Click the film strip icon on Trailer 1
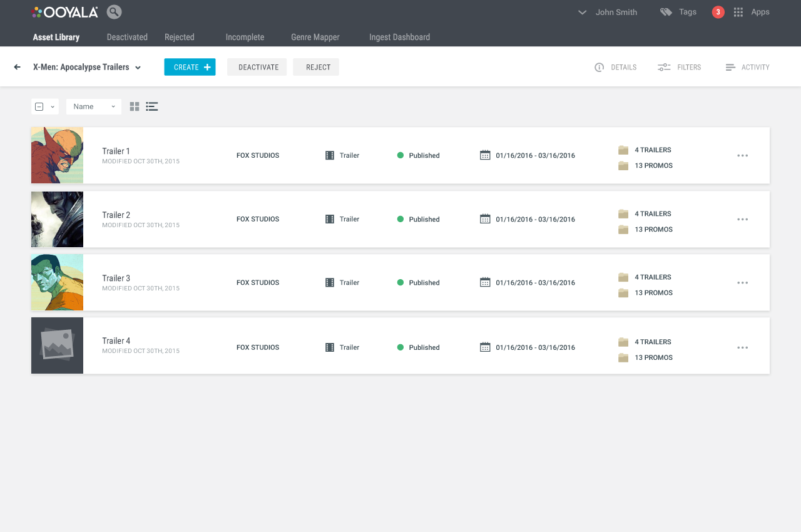Viewport: 801px width, 532px height. tap(330, 155)
